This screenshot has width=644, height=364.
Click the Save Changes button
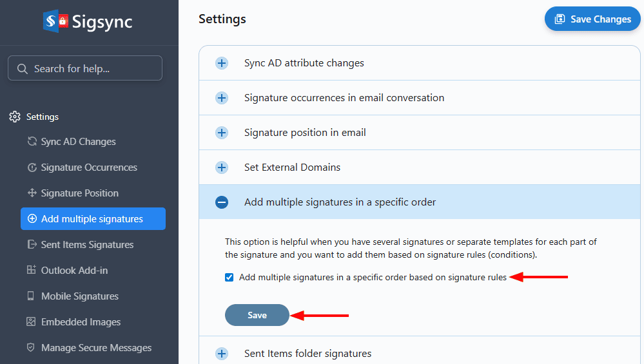(x=592, y=19)
